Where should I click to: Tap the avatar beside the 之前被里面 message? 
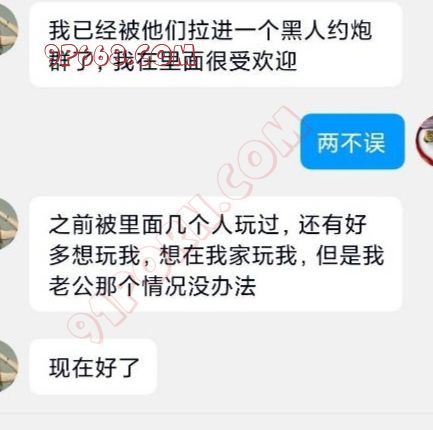(x=7, y=224)
